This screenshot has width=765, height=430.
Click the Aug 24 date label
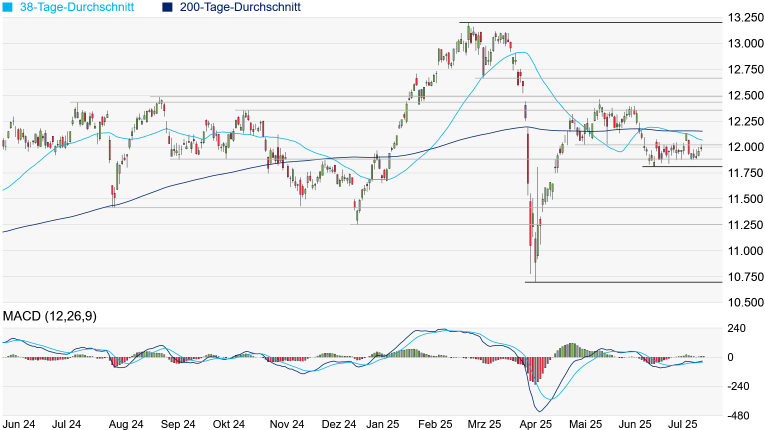pyautogui.click(x=126, y=424)
